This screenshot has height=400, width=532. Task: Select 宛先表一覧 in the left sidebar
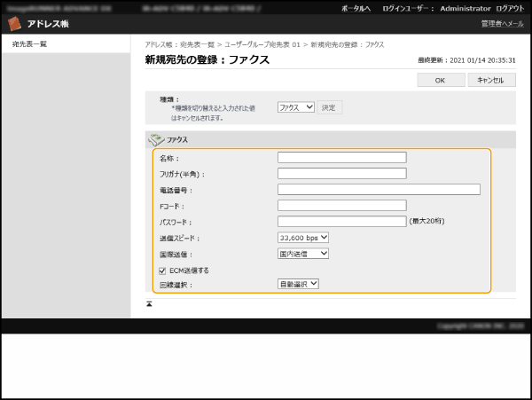[30, 43]
